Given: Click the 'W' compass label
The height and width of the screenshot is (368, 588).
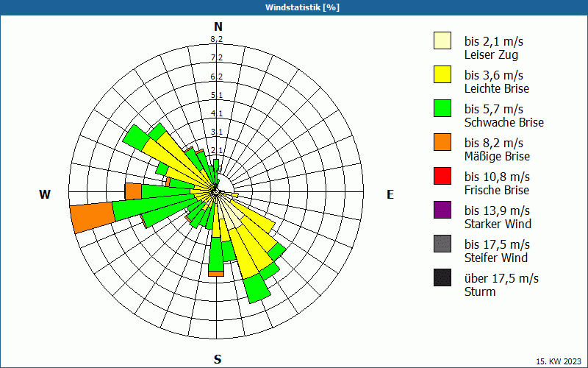Looking at the screenshot, I should [45, 194].
